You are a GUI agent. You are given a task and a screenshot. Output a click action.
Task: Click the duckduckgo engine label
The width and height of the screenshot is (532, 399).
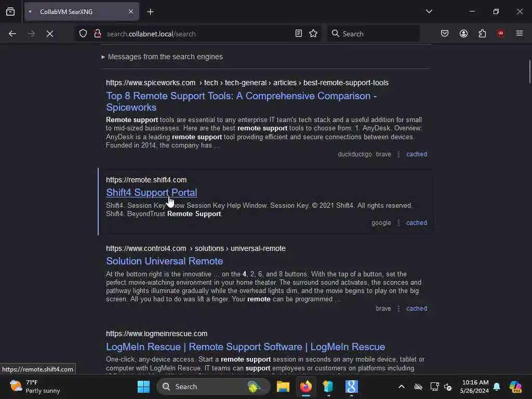pyautogui.click(x=354, y=154)
